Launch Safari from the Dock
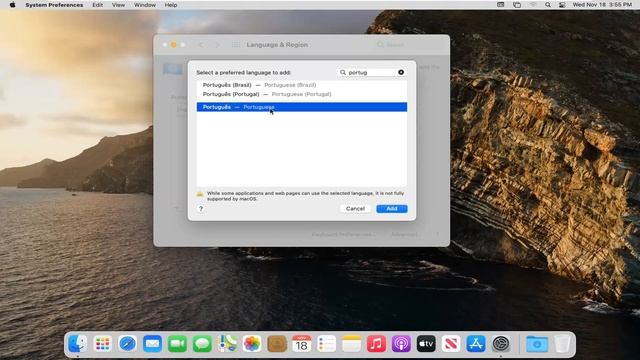Screen dimensions: 640x360 pyautogui.click(x=127, y=344)
